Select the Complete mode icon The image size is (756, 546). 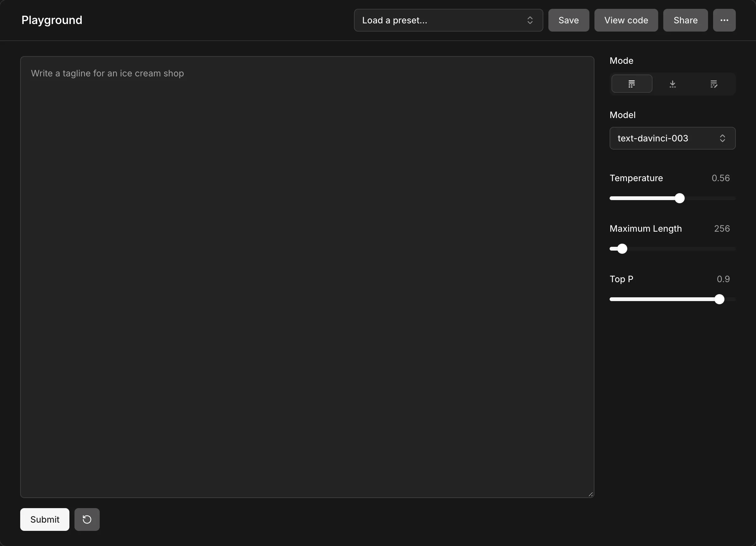pyautogui.click(x=632, y=84)
